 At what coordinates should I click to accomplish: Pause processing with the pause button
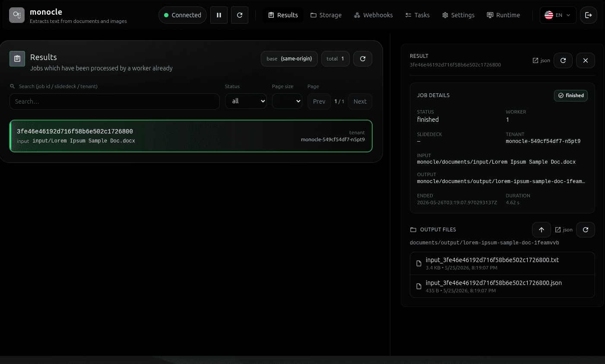tap(219, 15)
